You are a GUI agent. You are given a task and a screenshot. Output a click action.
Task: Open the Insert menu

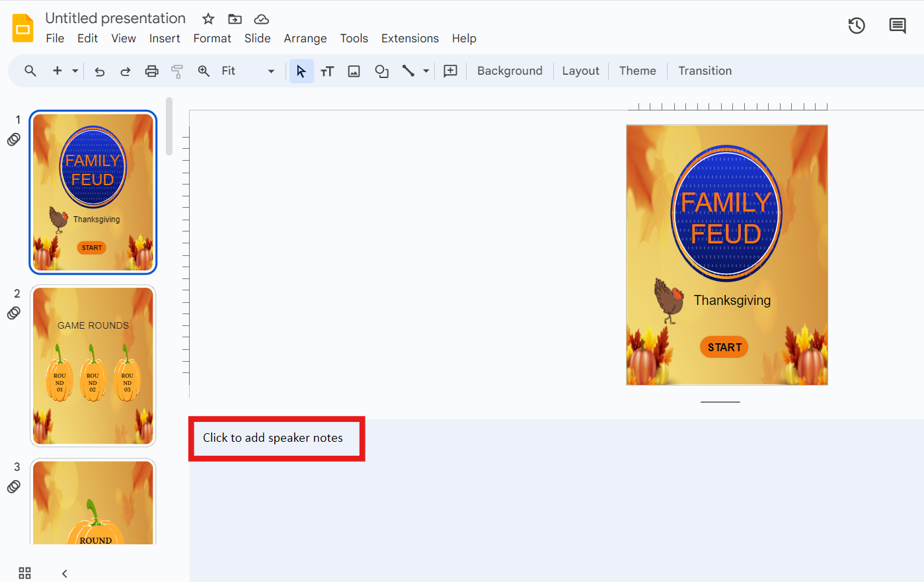[165, 38]
